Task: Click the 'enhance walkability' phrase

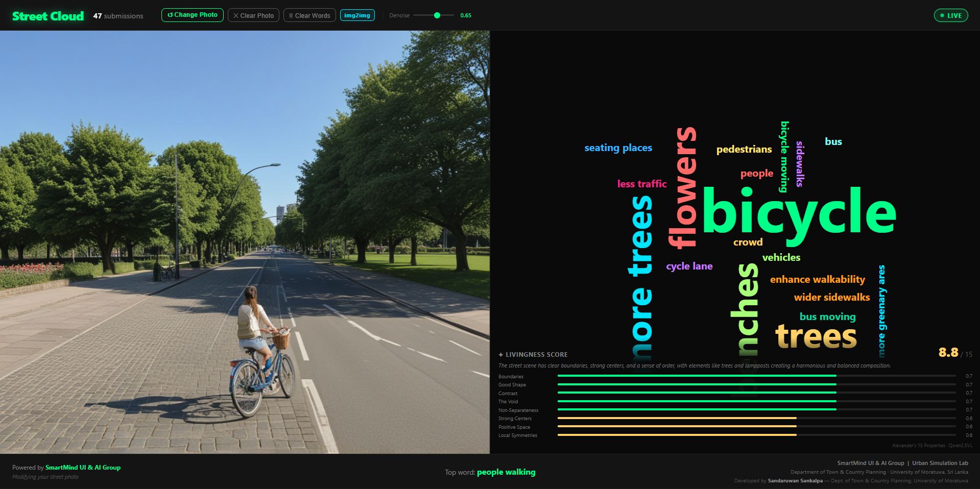Action: tap(818, 279)
